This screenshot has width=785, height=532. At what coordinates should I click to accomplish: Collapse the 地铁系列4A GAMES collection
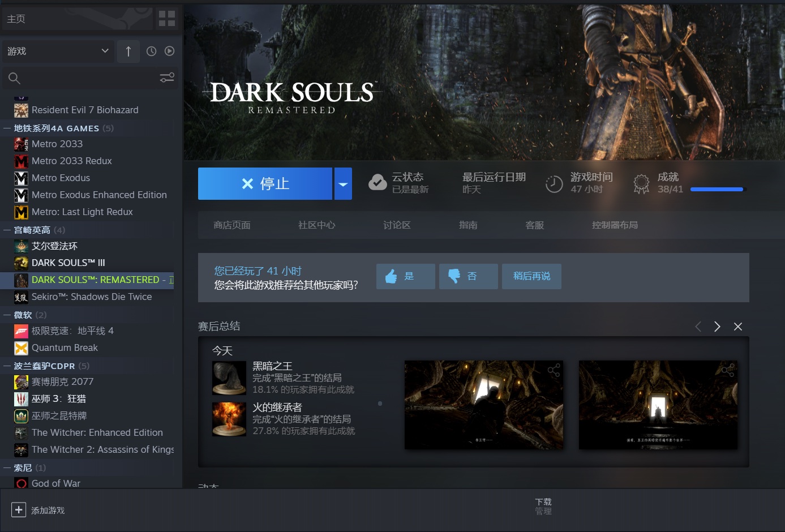(x=7, y=128)
